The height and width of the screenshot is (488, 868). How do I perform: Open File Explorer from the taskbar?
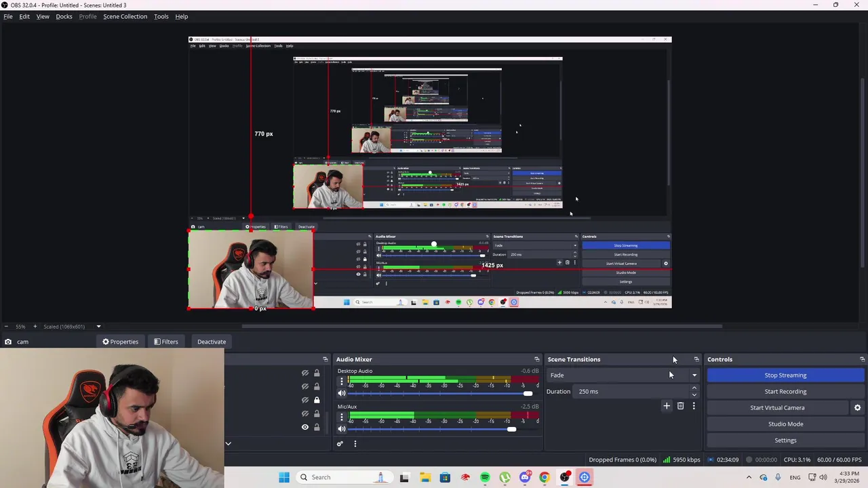pos(425,477)
